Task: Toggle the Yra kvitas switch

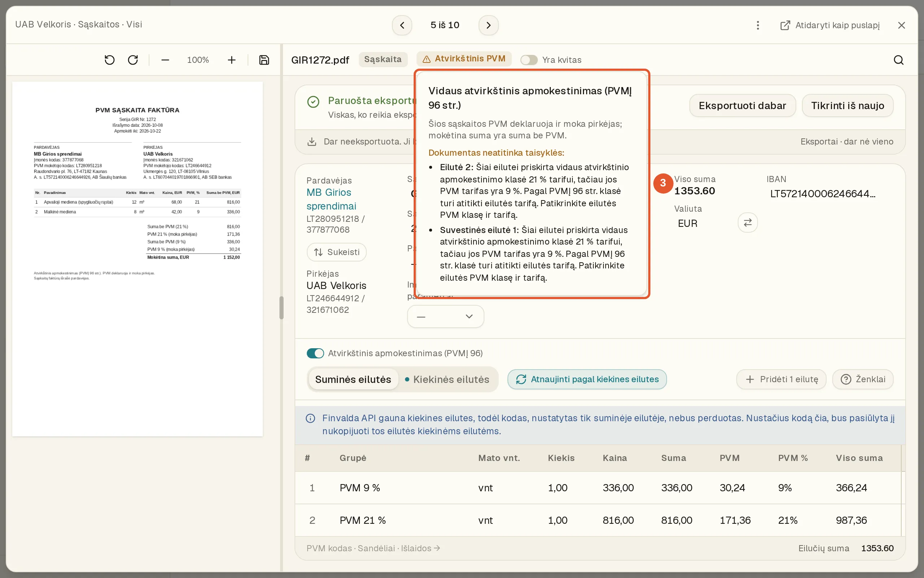Action: pos(529,60)
